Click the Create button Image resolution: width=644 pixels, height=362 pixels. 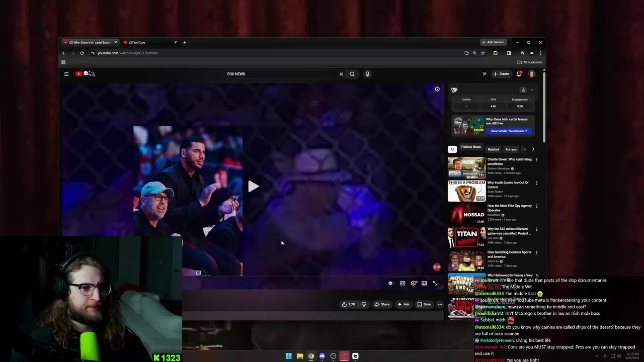(501, 74)
